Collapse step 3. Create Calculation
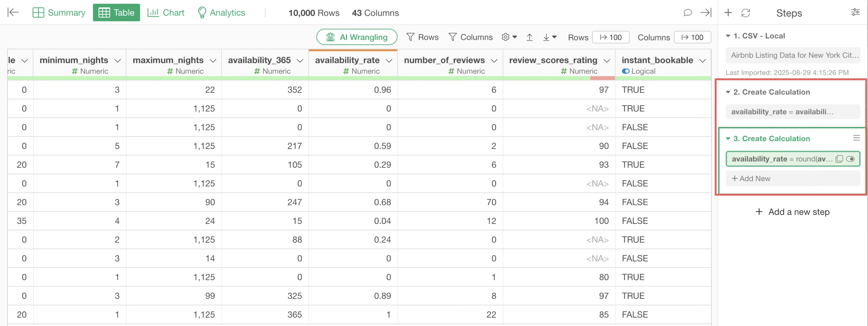The image size is (868, 326). pos(728,139)
